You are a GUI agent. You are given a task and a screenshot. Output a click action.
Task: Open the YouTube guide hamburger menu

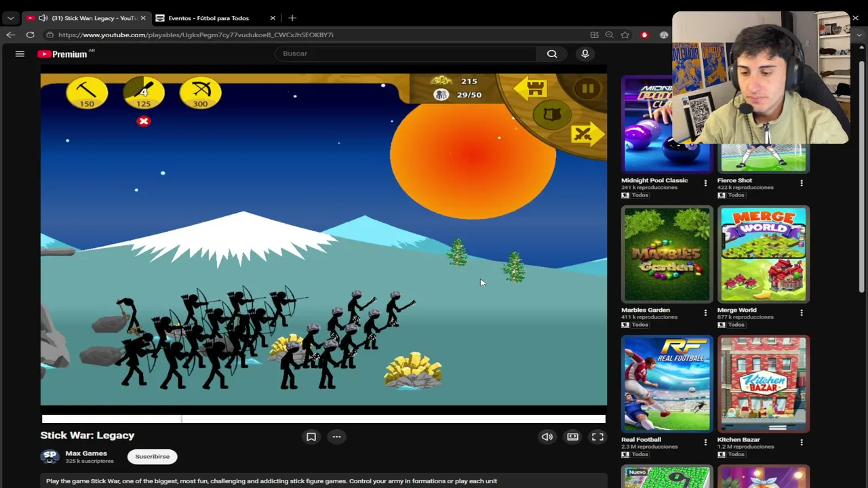20,54
